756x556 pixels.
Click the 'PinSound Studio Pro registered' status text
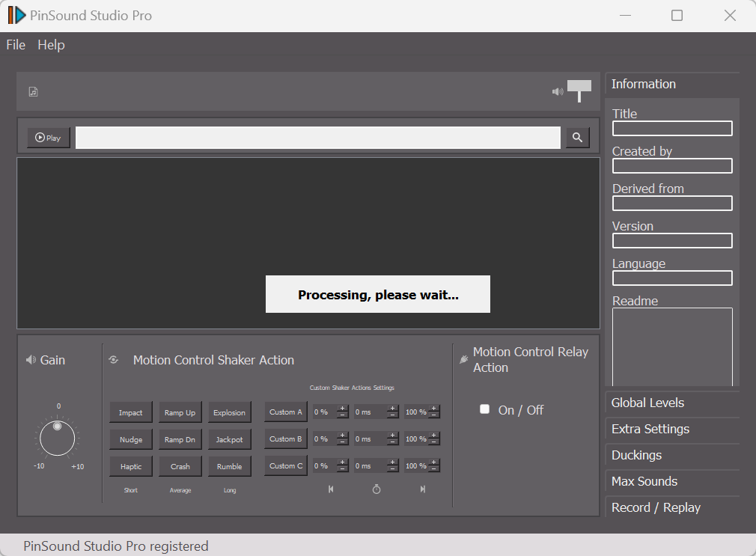click(116, 546)
